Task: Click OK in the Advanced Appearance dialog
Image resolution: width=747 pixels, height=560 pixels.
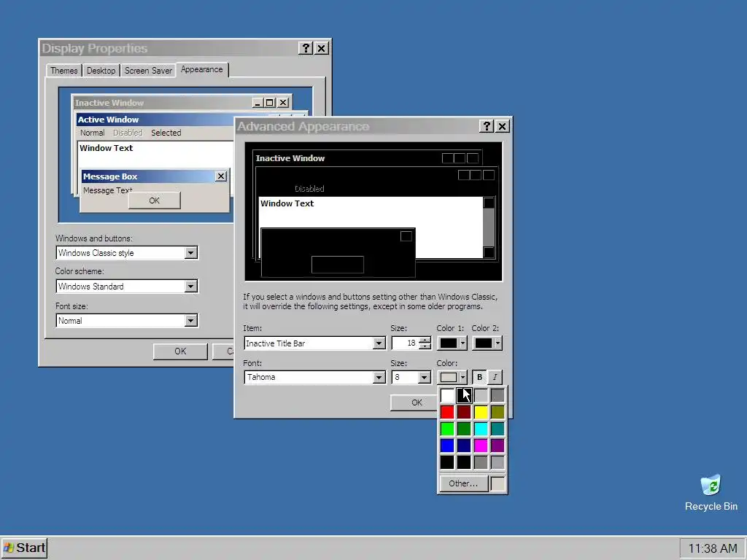Action: (414, 402)
